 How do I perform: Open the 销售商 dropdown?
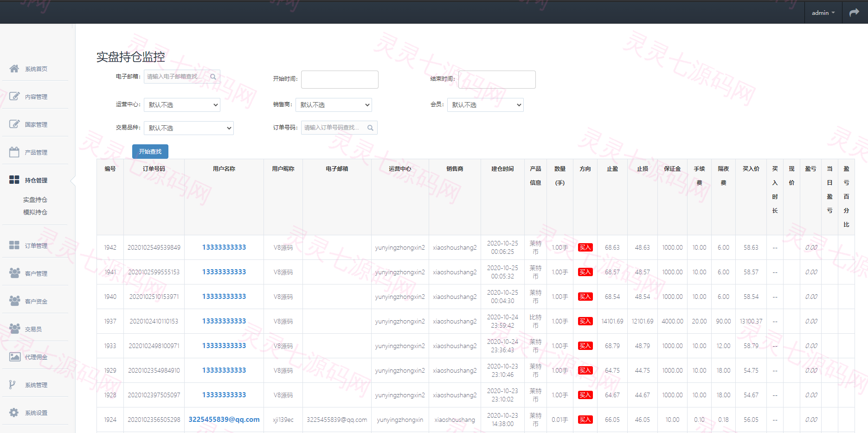(x=334, y=105)
